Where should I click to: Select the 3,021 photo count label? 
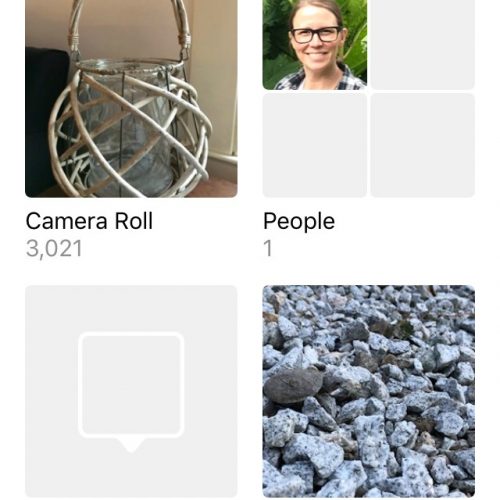(x=54, y=249)
